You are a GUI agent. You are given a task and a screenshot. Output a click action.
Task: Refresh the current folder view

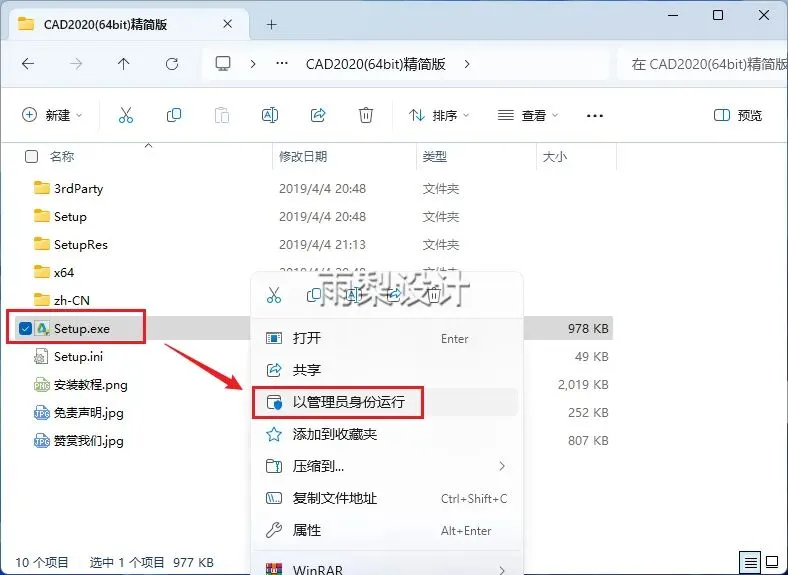pos(172,64)
